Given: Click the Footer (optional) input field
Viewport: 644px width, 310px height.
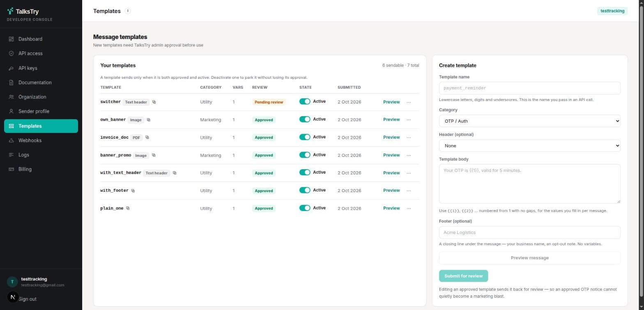Looking at the screenshot, I should [x=529, y=232].
